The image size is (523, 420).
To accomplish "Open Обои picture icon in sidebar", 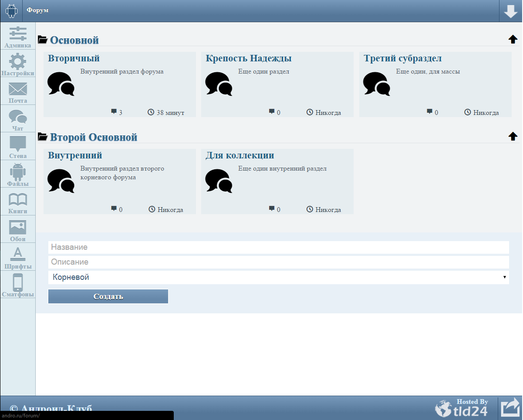I will [x=18, y=227].
